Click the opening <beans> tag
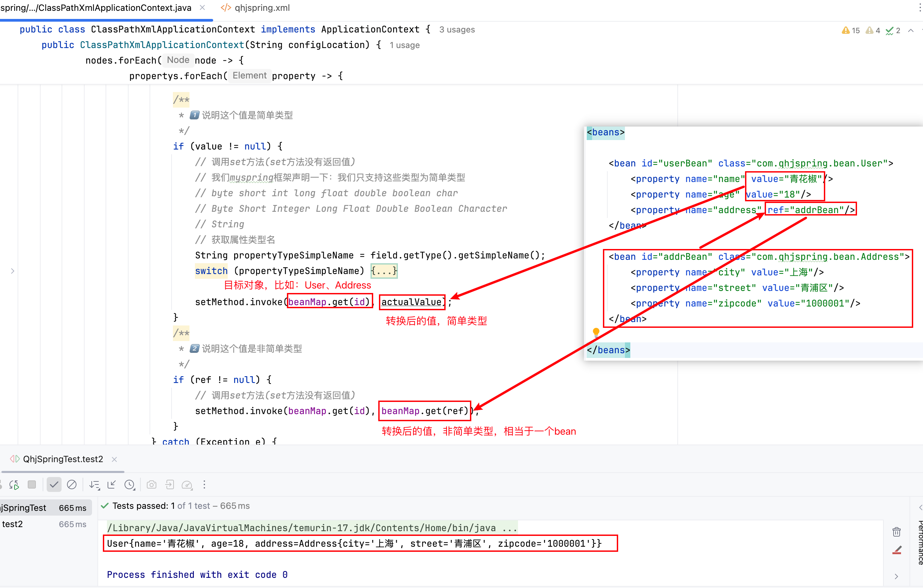 [x=606, y=133]
